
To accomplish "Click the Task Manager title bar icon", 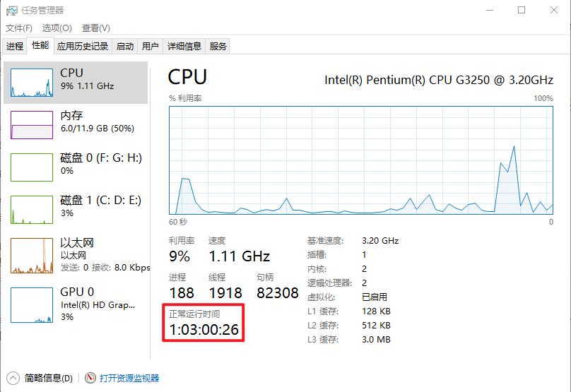I will point(13,11).
